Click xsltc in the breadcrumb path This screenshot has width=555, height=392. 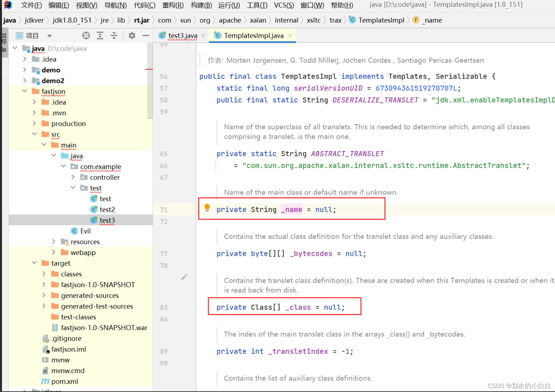[x=314, y=20]
